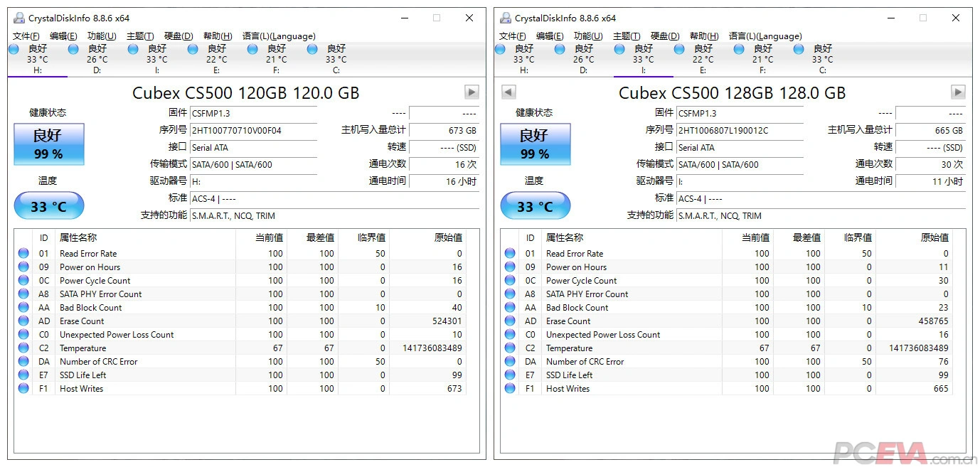Open 功能(U) menu in left window
The height and width of the screenshot is (467, 980).
point(102,36)
